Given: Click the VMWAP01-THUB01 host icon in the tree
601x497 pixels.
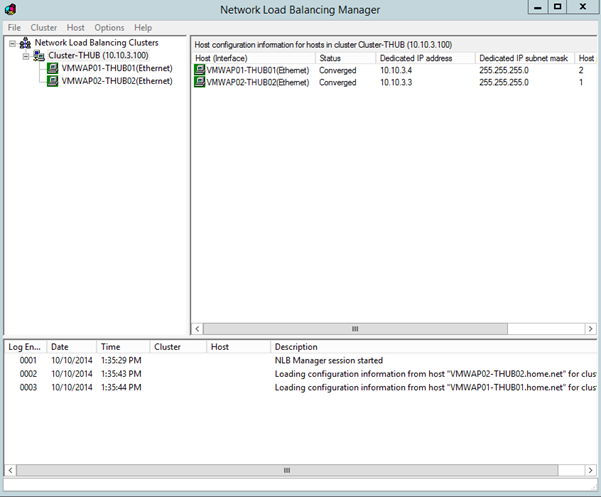Looking at the screenshot, I should [x=53, y=68].
